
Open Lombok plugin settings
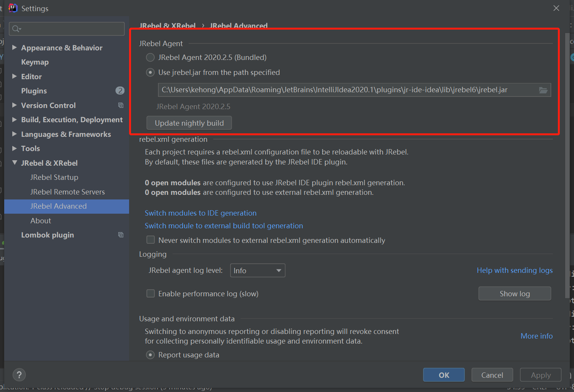click(48, 235)
